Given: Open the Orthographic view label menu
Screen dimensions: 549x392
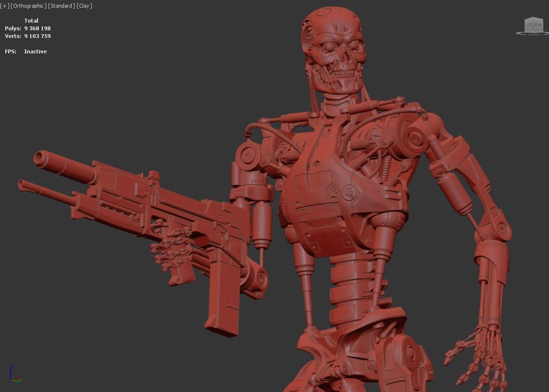Looking at the screenshot, I should click(x=28, y=6).
